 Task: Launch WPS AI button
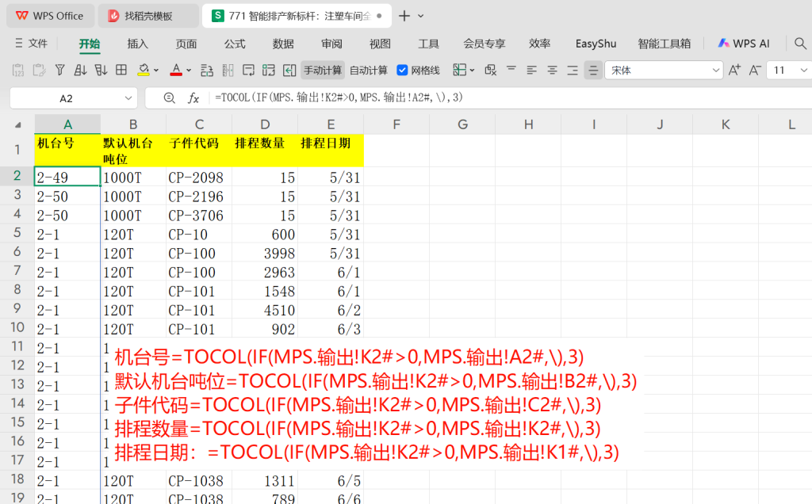[x=744, y=44]
